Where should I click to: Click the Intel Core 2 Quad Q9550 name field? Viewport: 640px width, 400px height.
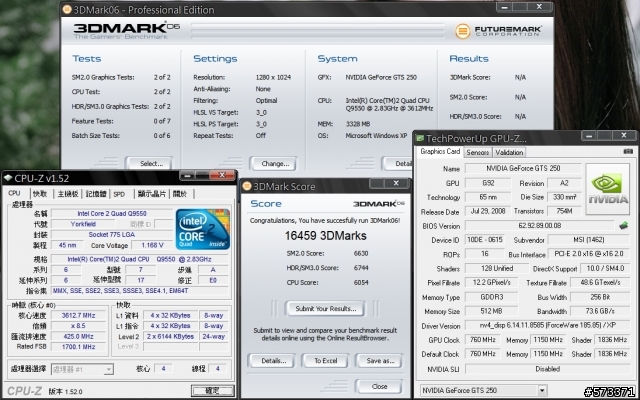(112, 213)
